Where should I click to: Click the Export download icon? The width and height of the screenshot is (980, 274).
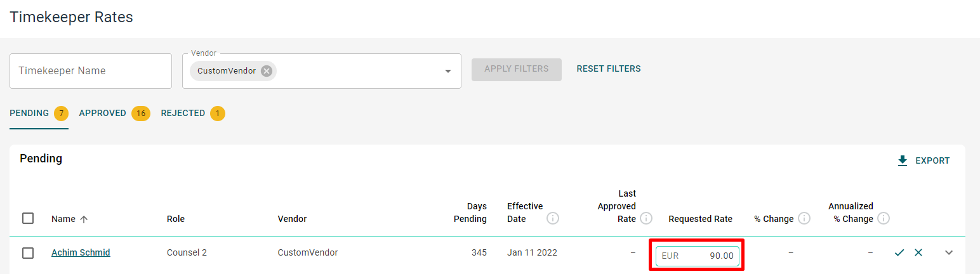(903, 161)
